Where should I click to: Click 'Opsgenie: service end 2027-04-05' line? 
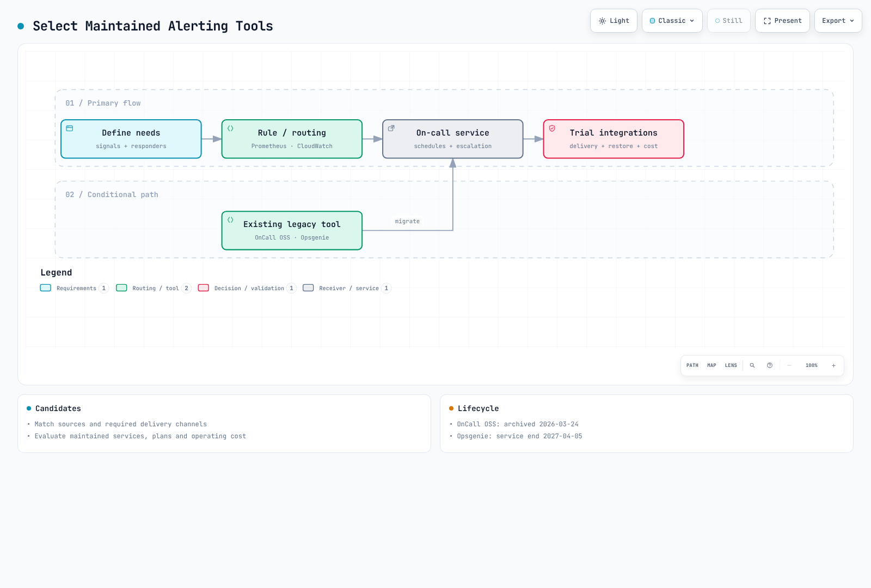[x=519, y=436]
